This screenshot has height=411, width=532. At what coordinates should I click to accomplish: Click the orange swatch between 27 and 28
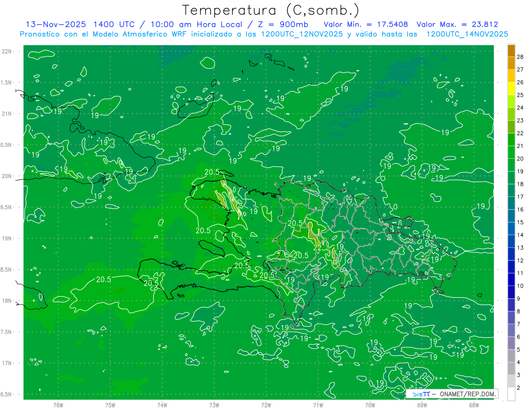click(511, 63)
